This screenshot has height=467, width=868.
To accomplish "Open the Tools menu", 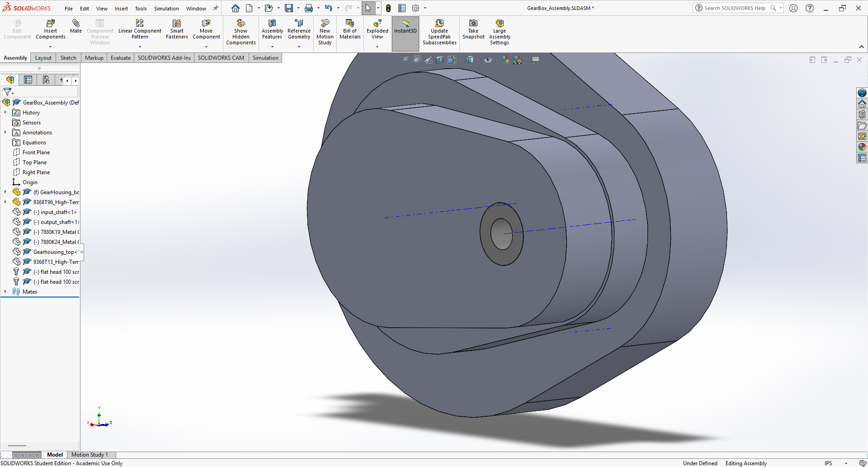I will pyautogui.click(x=141, y=9).
